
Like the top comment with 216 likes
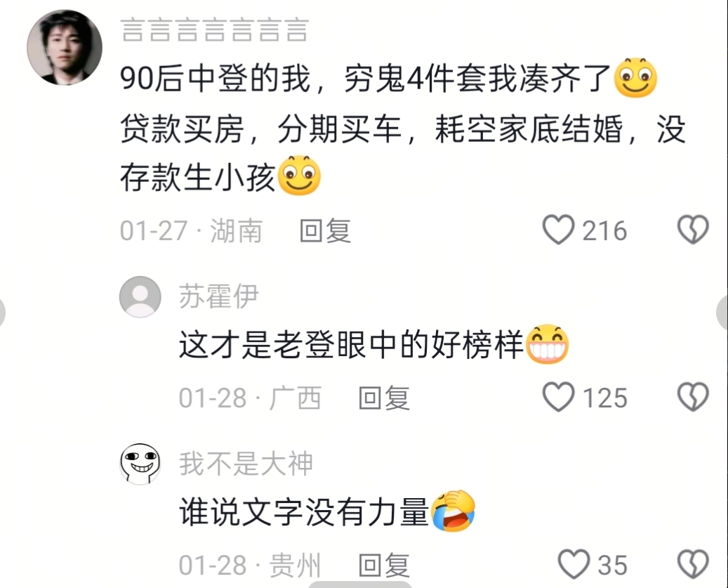(x=559, y=230)
